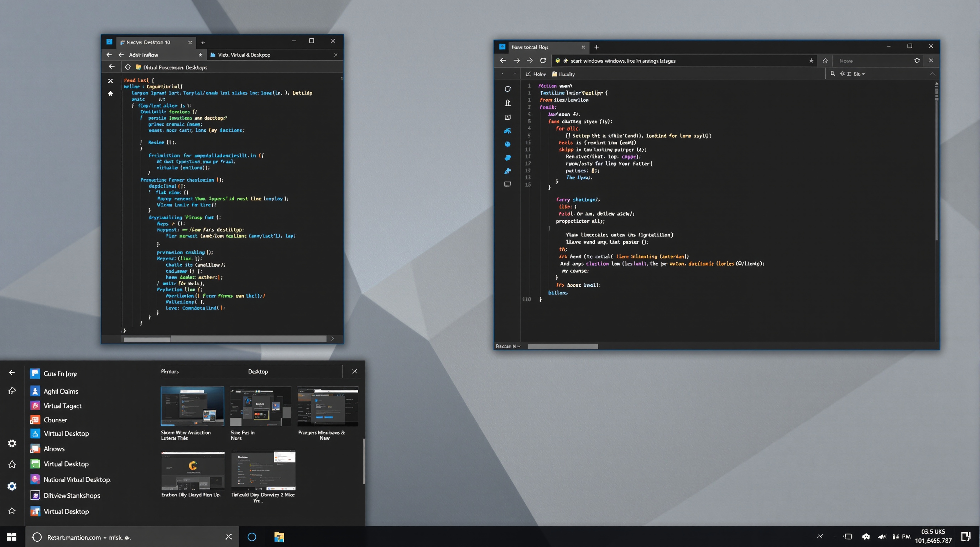Image resolution: width=980 pixels, height=547 pixels.
Task: Select the gear icon in the bottom-left panel rail
Action: pos(12,443)
